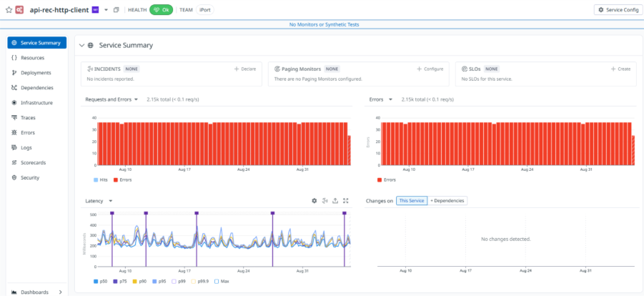Click the Service Config button
Image resolution: width=644 pixels, height=296 pixels.
coord(618,9)
